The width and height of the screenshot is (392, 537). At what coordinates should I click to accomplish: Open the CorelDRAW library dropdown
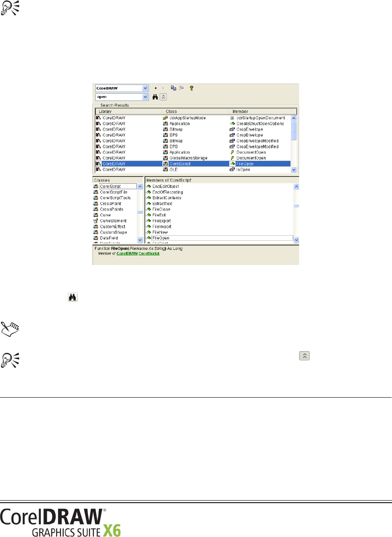click(x=146, y=88)
